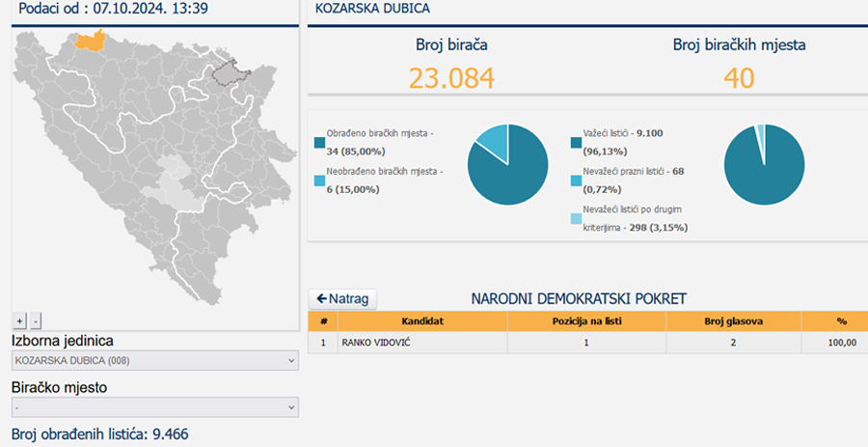
Task: Click the Broj glasova column header
Action: click(x=733, y=321)
